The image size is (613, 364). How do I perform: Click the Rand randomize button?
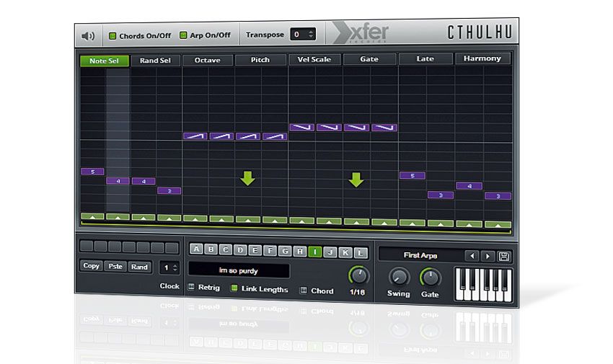[x=139, y=267]
